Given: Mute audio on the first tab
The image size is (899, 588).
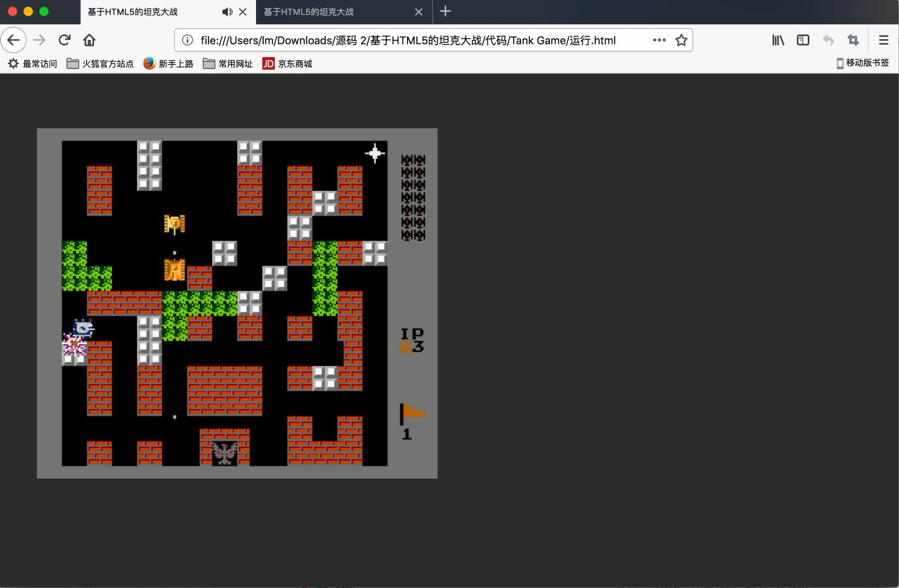Looking at the screenshot, I should pyautogui.click(x=227, y=11).
